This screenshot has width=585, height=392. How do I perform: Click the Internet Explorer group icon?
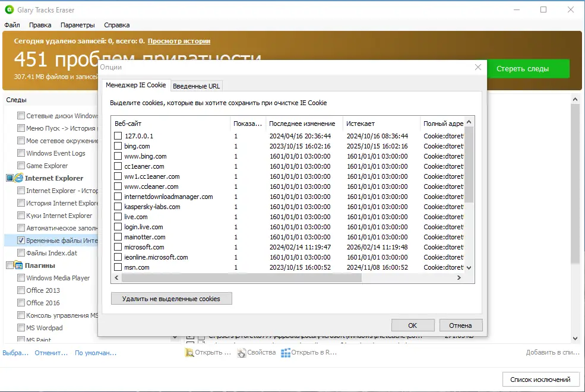click(x=19, y=178)
